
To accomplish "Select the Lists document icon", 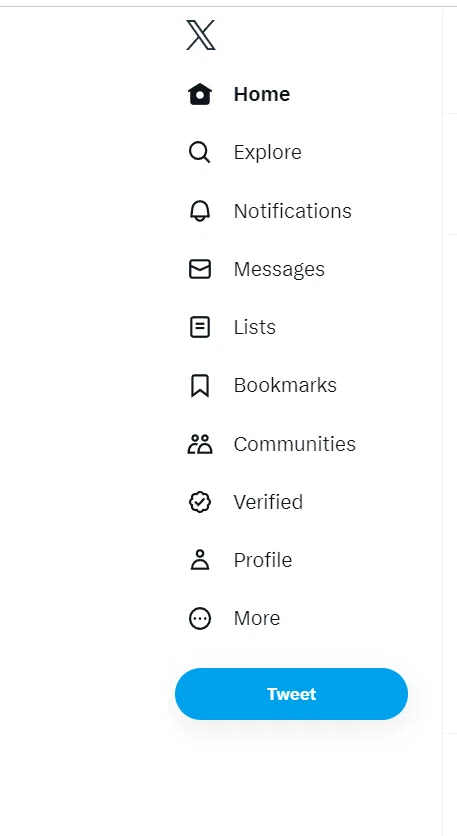I will [x=200, y=327].
